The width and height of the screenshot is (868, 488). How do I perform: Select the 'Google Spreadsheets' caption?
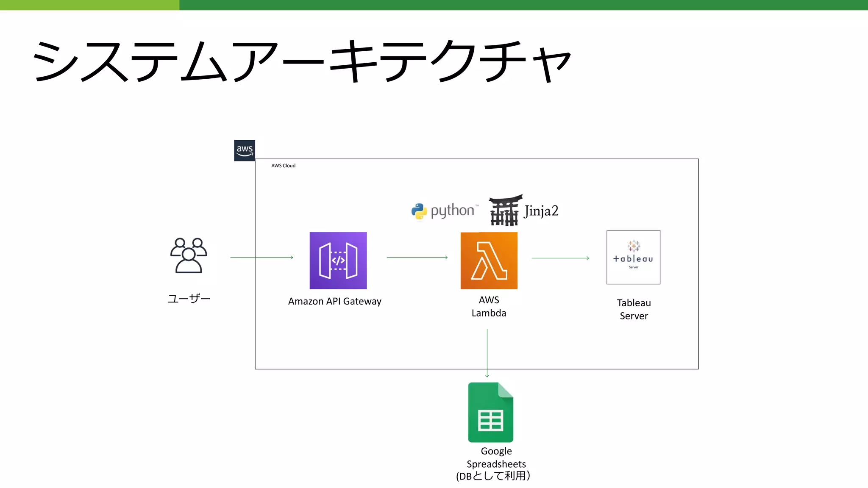click(x=496, y=457)
